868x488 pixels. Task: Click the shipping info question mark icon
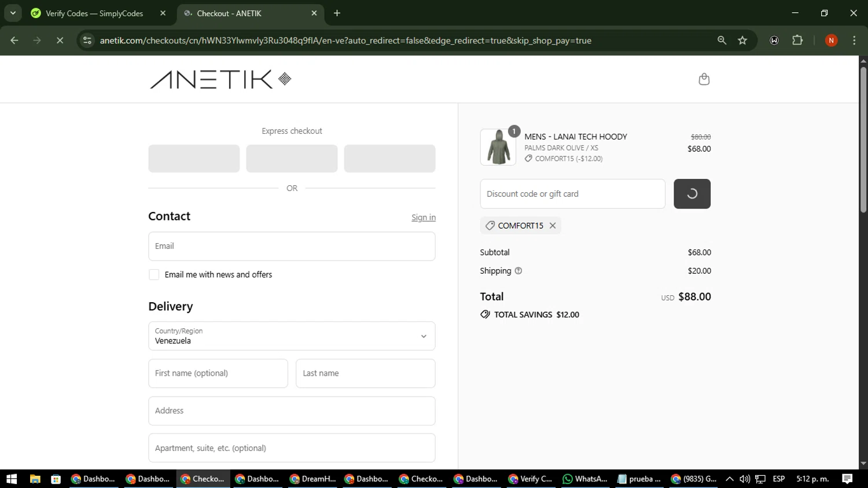point(518,271)
